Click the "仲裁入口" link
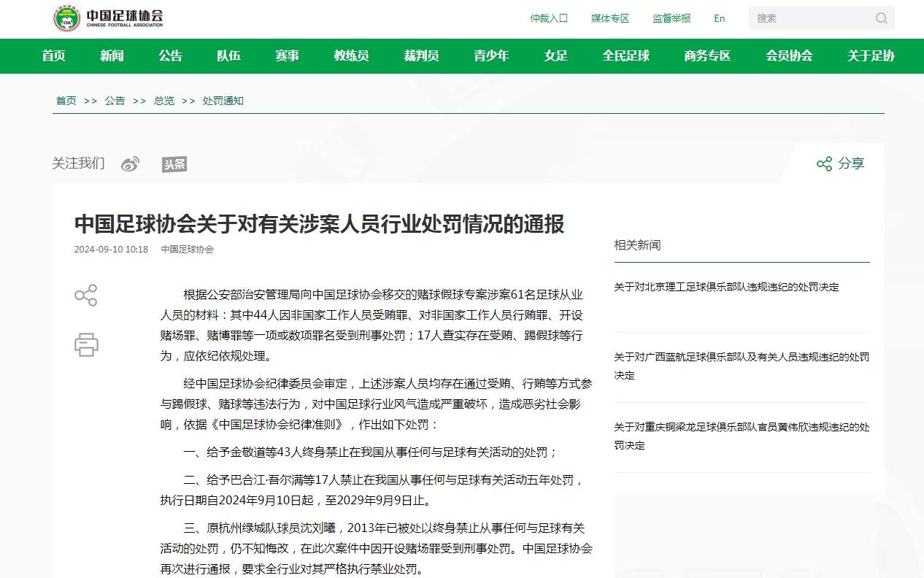 pyautogui.click(x=550, y=18)
